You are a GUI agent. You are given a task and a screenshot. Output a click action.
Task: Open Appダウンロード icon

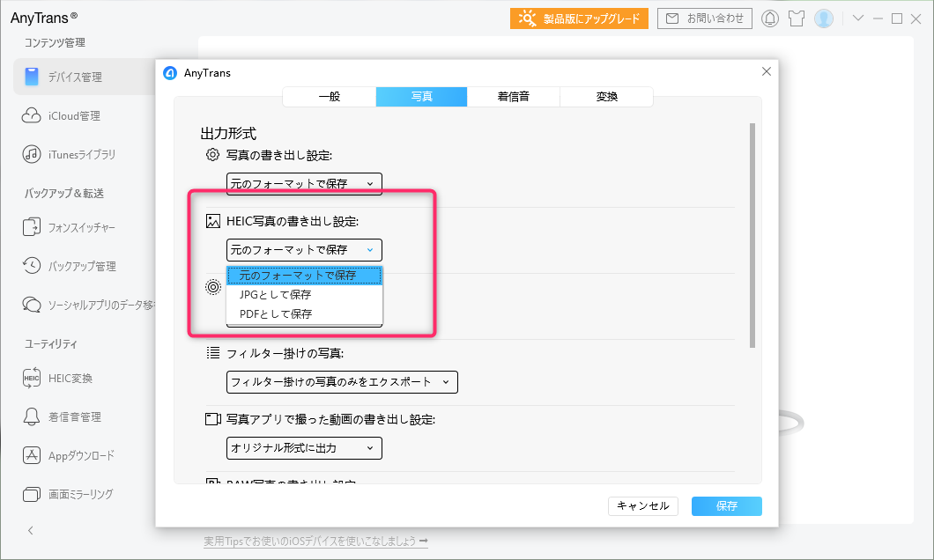pyautogui.click(x=31, y=455)
